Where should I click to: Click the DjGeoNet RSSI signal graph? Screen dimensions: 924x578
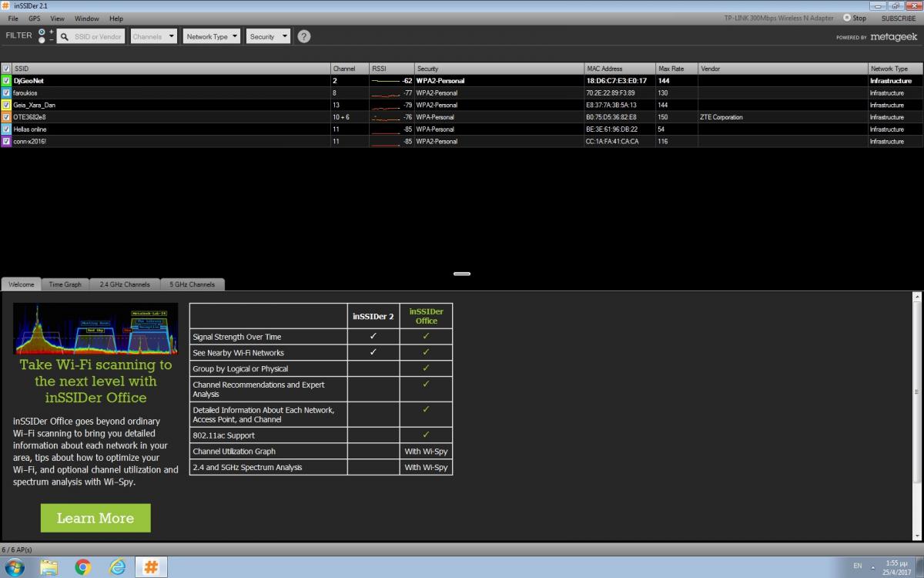click(x=386, y=81)
